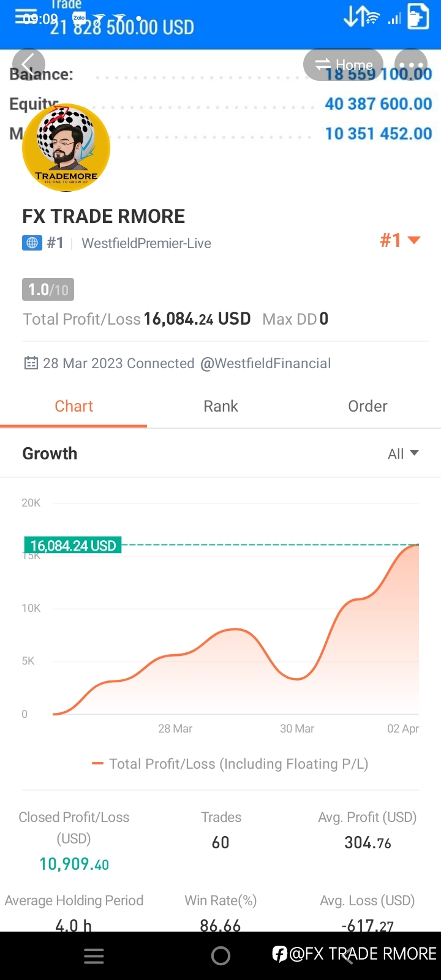Tap the hamburger menu icon at top
The image size is (441, 980).
click(26, 16)
